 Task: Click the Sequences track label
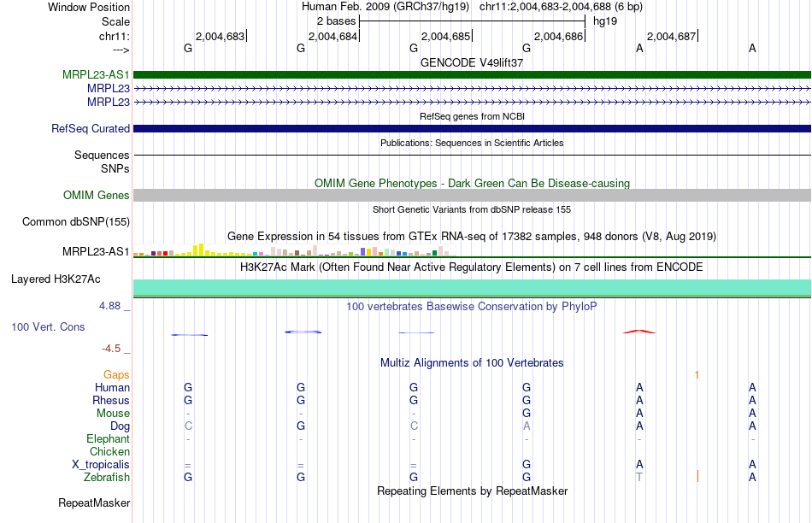click(x=102, y=155)
